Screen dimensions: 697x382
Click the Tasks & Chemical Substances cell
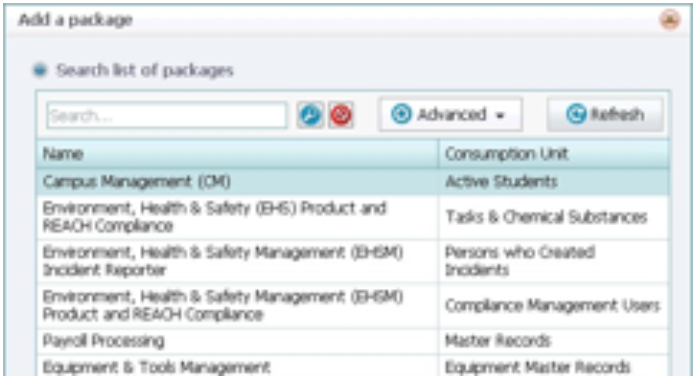[x=554, y=217]
